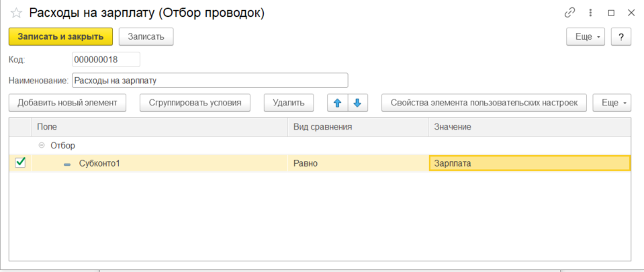Click the copy link chain icon
Screen dimensions: 644x272
click(x=570, y=13)
